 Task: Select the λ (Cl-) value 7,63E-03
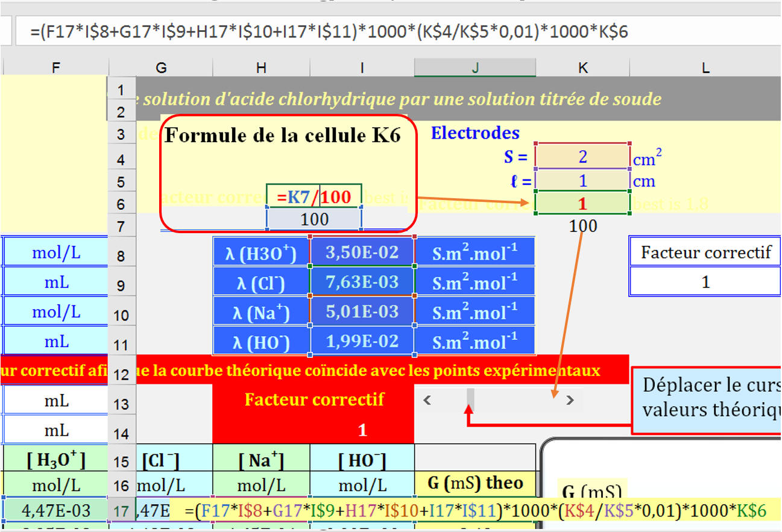[x=362, y=281]
